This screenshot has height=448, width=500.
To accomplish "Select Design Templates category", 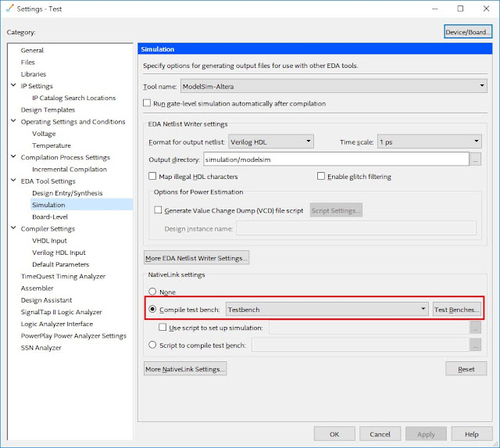I will 48,109.
